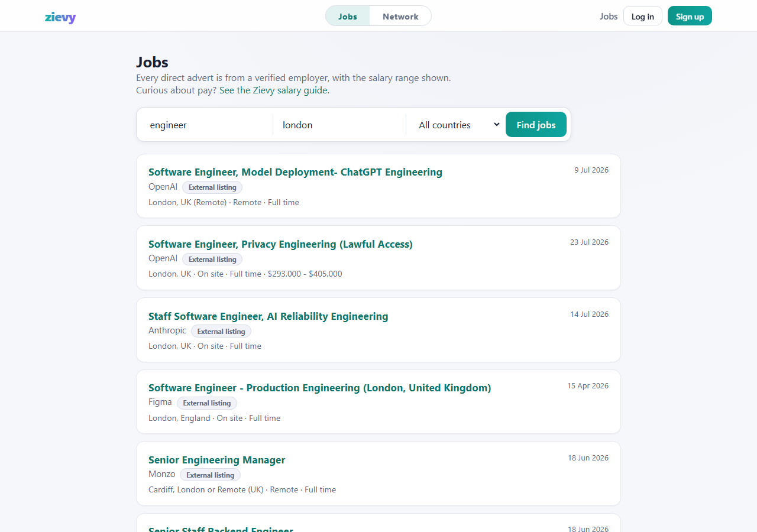
Task: Click External listing badge on Model Deployment job
Action: coord(212,187)
